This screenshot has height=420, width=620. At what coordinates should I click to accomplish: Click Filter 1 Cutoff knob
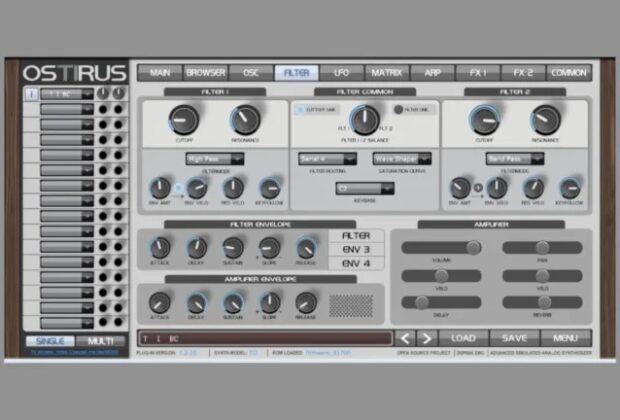184,120
